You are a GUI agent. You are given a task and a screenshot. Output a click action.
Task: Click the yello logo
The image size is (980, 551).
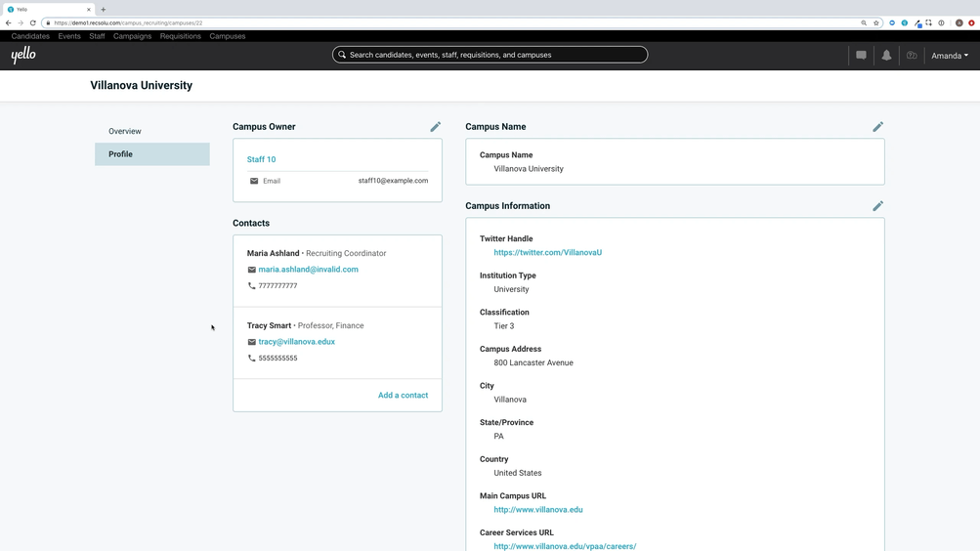coord(23,55)
